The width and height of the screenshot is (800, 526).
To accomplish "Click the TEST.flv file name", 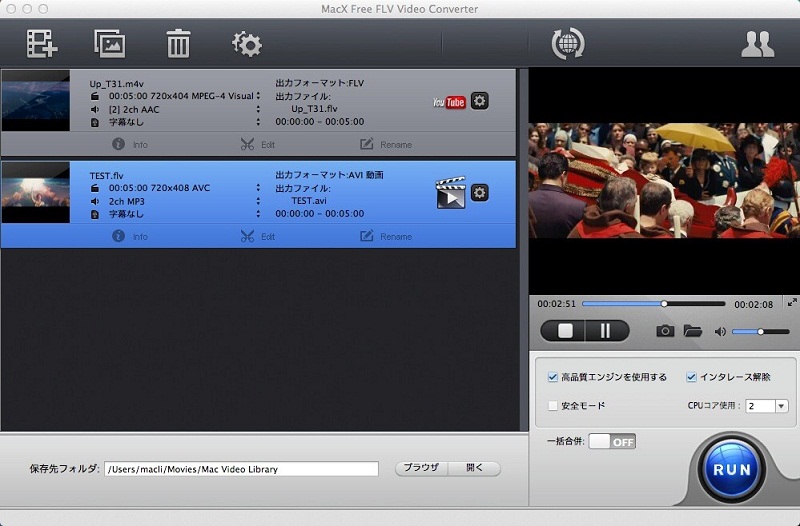I will click(x=106, y=176).
